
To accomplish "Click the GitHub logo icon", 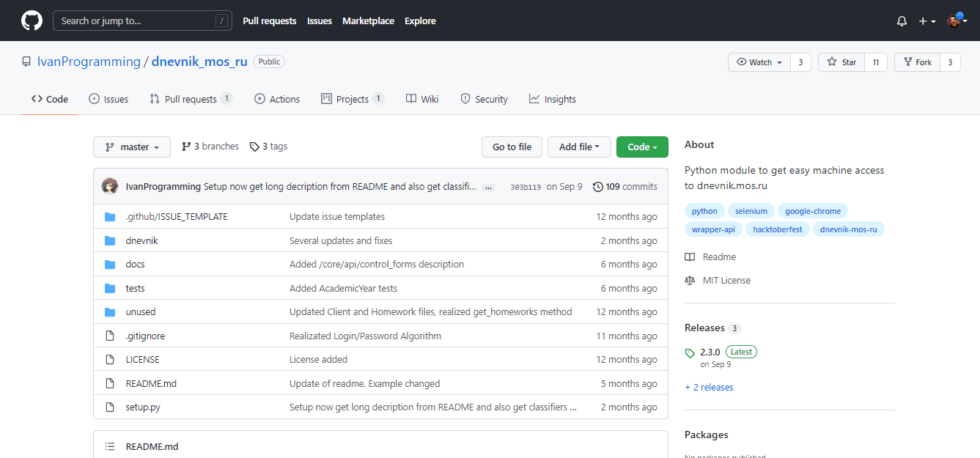I will pyautogui.click(x=32, y=21).
